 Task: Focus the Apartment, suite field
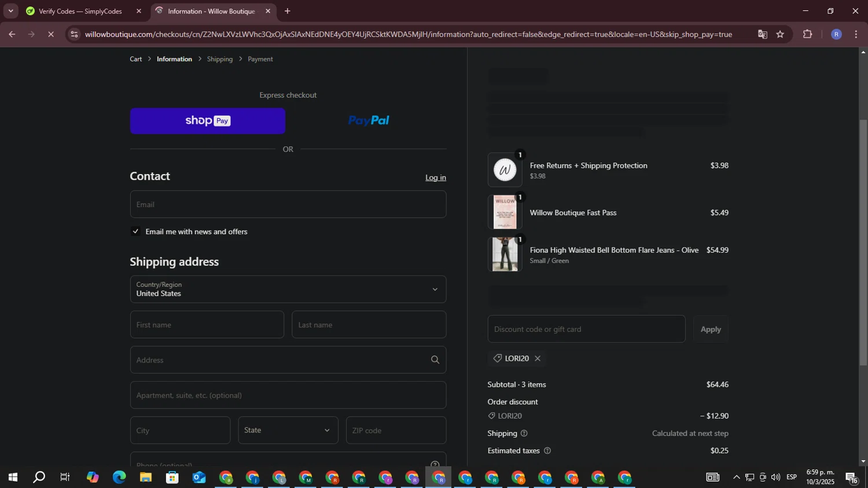[x=288, y=395]
